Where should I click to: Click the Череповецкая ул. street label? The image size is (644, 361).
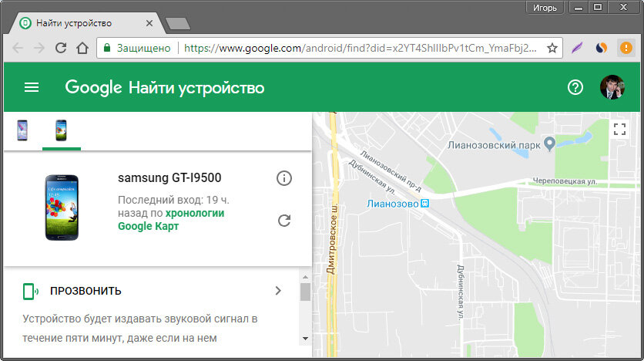pos(565,181)
